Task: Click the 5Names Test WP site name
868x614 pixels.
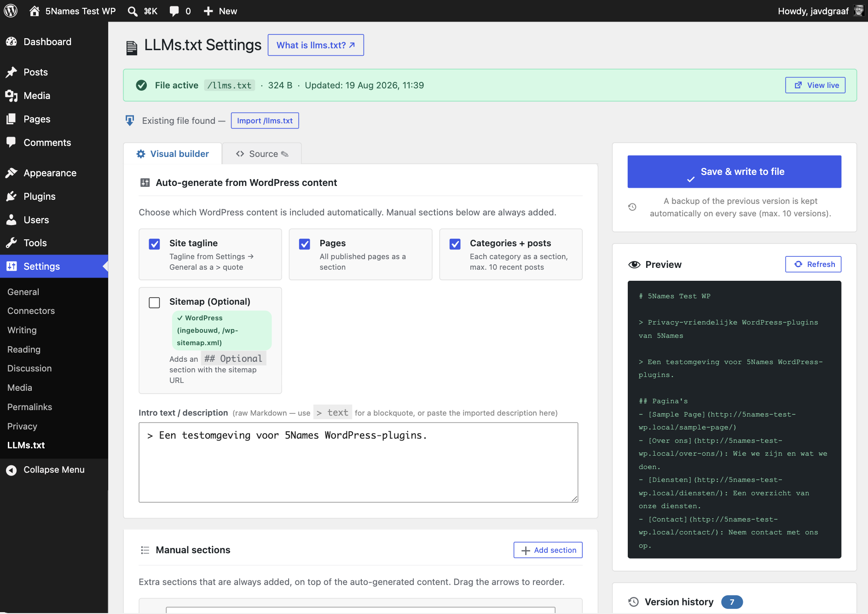Action: (81, 11)
